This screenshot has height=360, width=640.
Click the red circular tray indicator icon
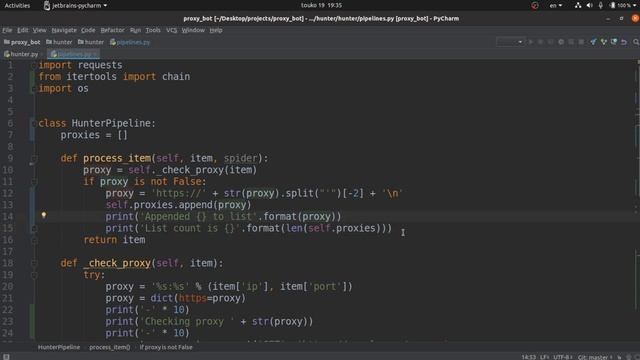pos(535,5)
